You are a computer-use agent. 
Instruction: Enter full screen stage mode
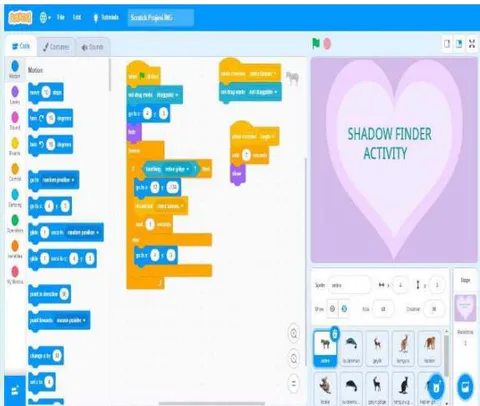pyautogui.click(x=472, y=44)
